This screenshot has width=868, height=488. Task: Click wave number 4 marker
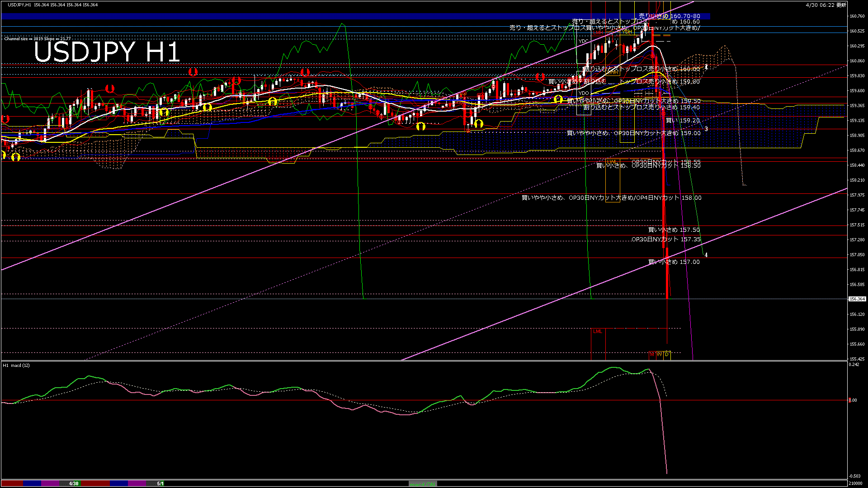(706, 255)
